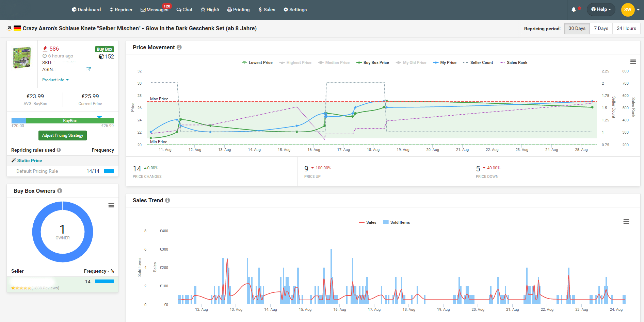Viewport: 644px width, 322px height.
Task: Open the Printing menu
Action: coord(239,10)
